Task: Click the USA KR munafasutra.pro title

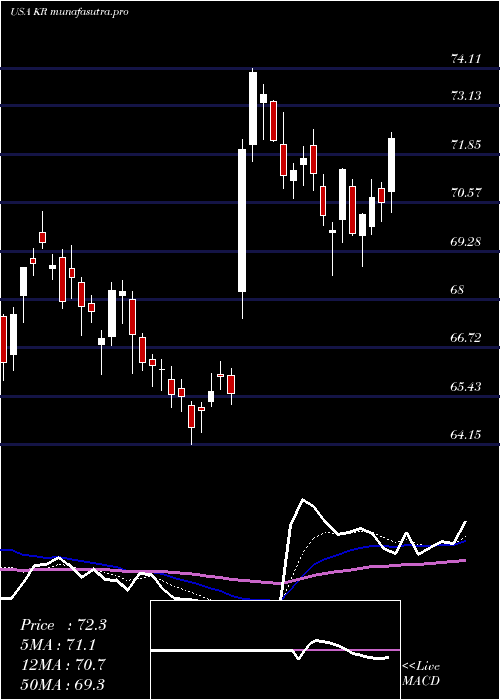Action: tap(69, 12)
